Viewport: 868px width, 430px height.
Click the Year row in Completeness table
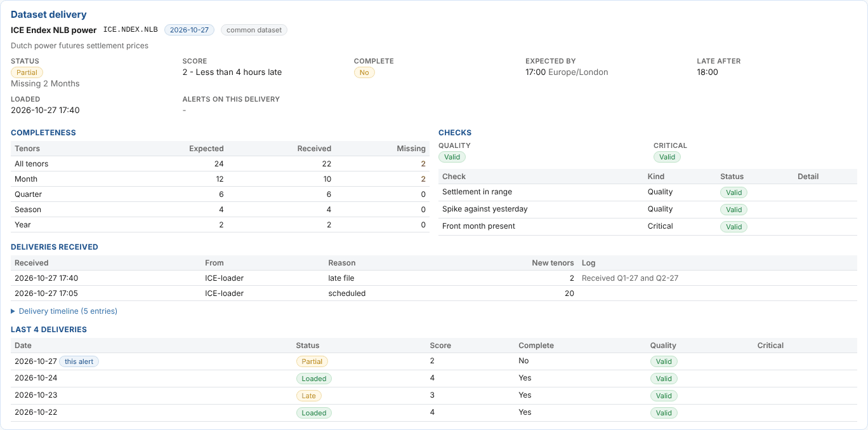pyautogui.click(x=220, y=225)
